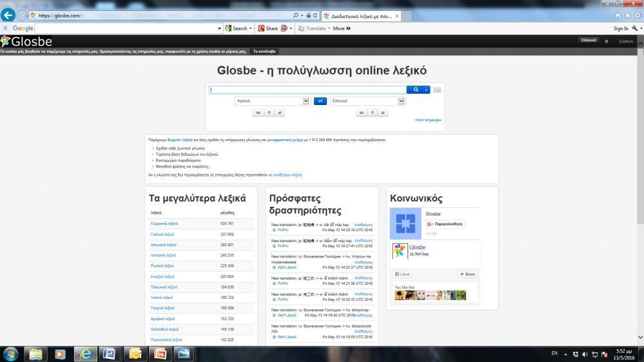Open the Ελληνικά language selector in the header
The image size is (644, 362).
(x=589, y=40)
